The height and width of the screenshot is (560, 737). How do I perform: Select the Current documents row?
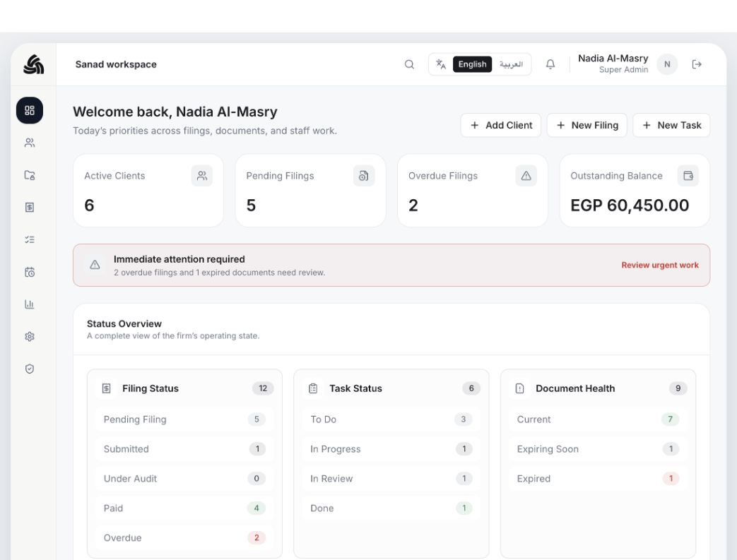click(599, 419)
